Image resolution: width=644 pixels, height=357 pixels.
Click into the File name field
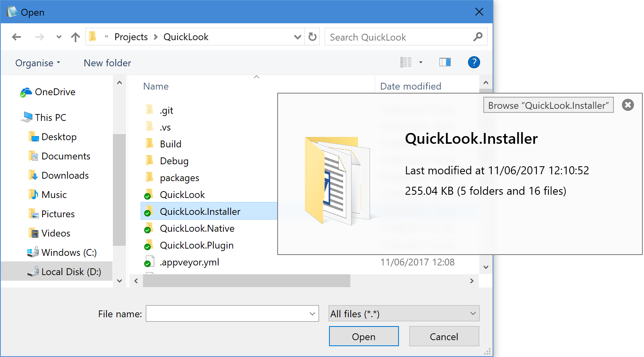(227, 314)
